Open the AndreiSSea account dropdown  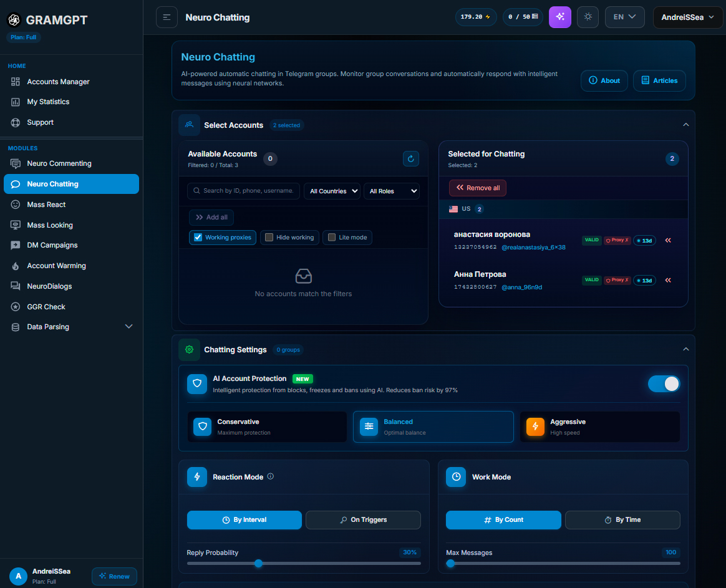[687, 17]
